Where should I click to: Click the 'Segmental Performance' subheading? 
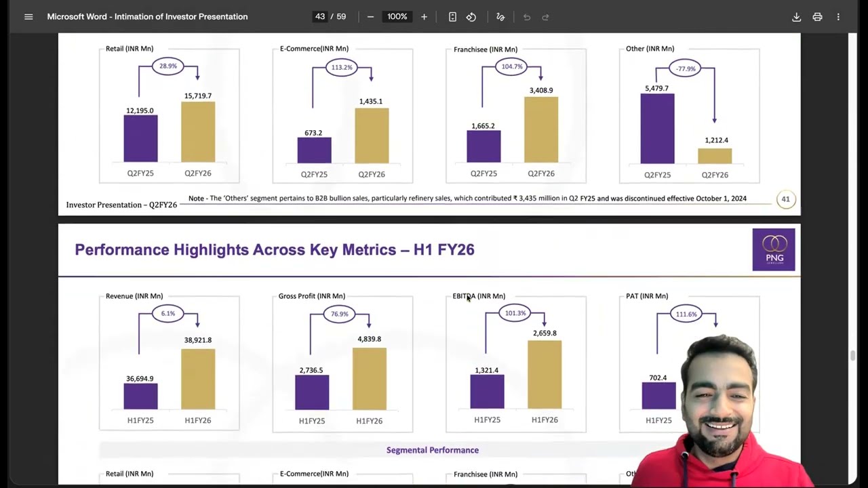pos(433,450)
